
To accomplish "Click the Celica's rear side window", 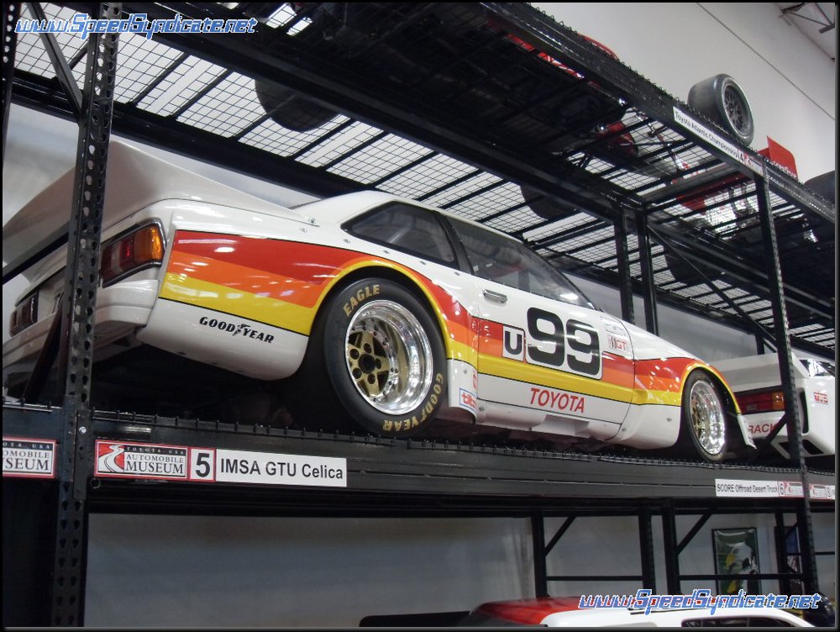I will (403, 232).
